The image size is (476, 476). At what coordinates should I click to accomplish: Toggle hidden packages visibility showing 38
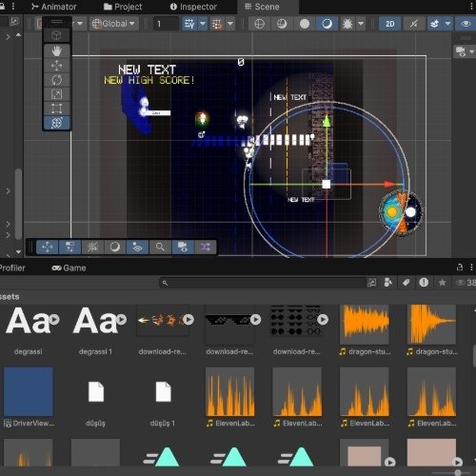pos(466,283)
